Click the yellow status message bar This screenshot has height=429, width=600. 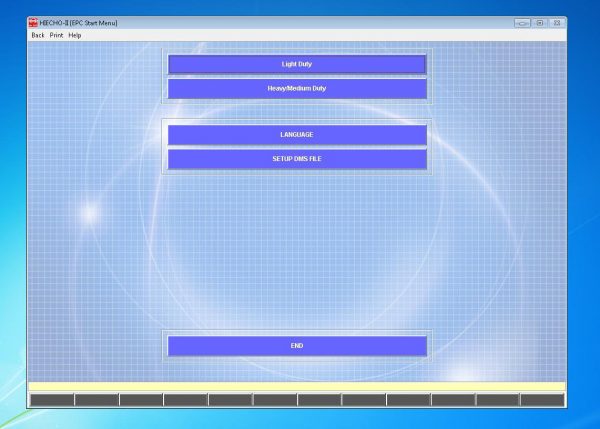click(297, 386)
